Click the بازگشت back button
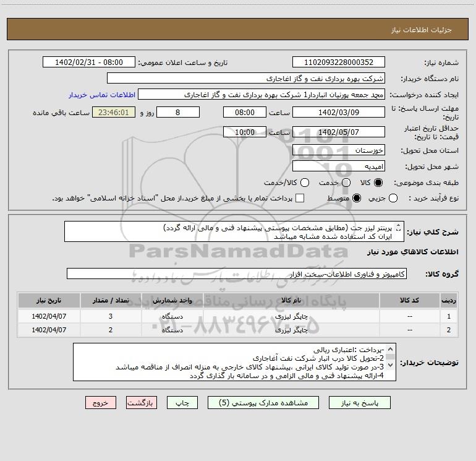The image size is (476, 461). coord(142,403)
